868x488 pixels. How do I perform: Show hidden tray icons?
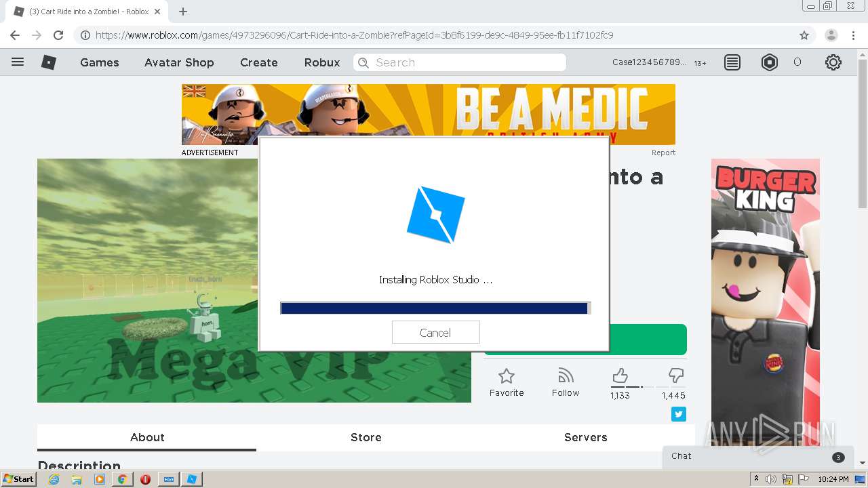756,479
